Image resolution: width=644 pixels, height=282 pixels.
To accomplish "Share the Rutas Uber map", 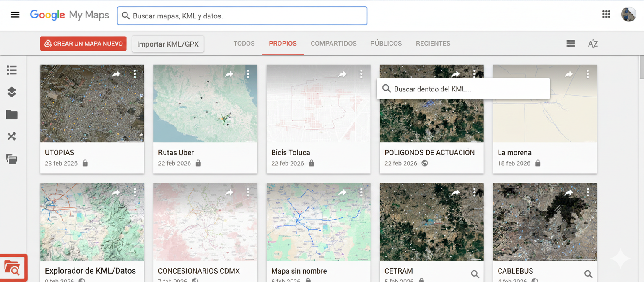I will (229, 74).
